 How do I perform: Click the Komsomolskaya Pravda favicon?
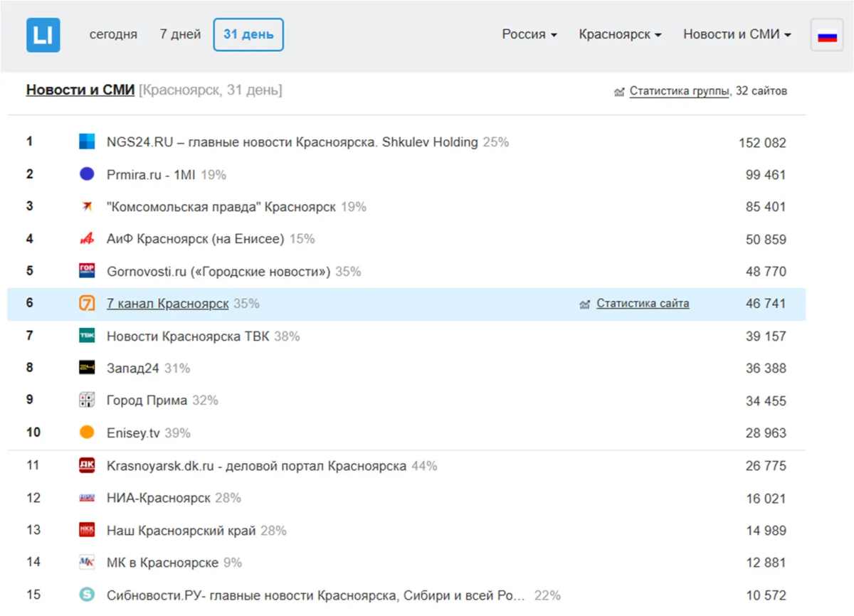pyautogui.click(x=87, y=207)
